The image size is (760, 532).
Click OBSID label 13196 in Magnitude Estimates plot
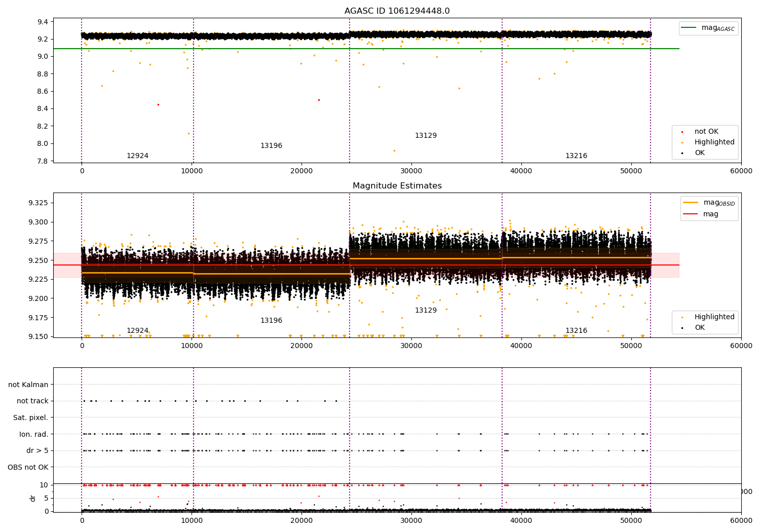tap(271, 321)
